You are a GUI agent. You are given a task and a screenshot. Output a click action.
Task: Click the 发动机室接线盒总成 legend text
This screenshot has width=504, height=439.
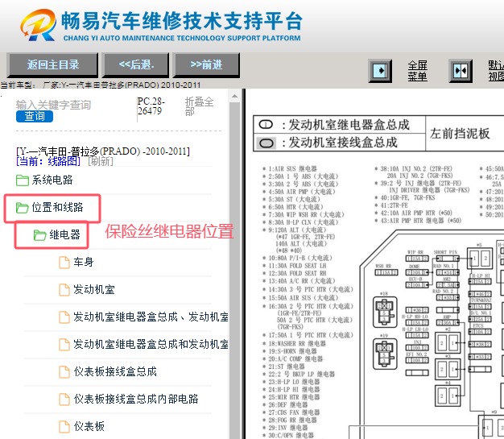pos(343,142)
